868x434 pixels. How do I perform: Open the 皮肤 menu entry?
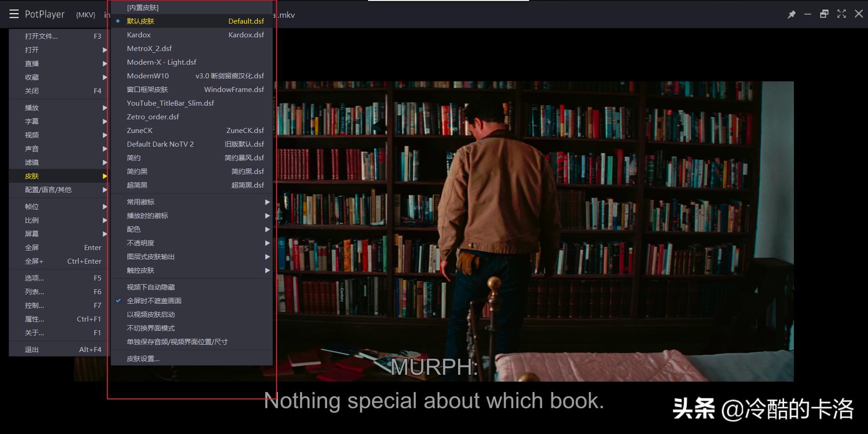(x=59, y=176)
